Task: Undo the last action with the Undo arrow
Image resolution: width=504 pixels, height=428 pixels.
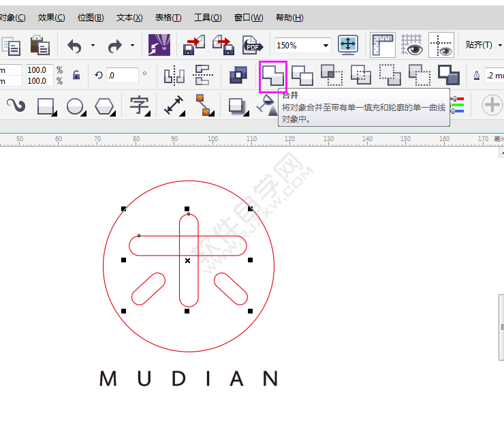Action: click(74, 46)
